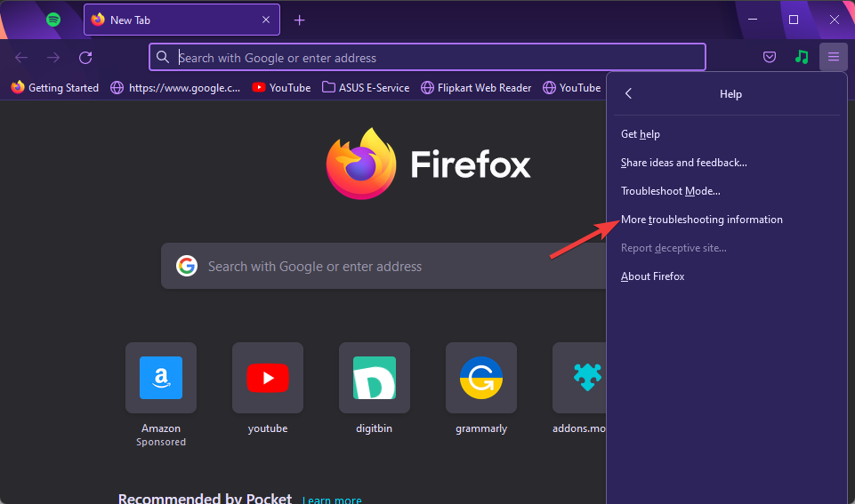
Task: Click the green music note extension icon
Action: [802, 57]
